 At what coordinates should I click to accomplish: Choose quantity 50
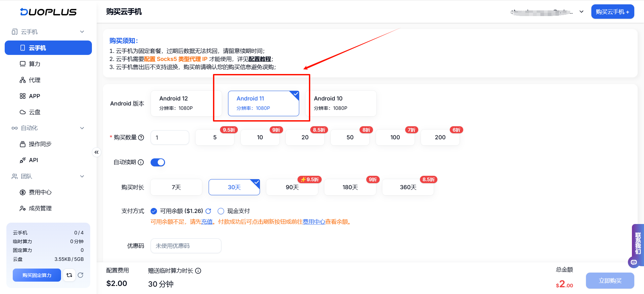[x=350, y=138]
